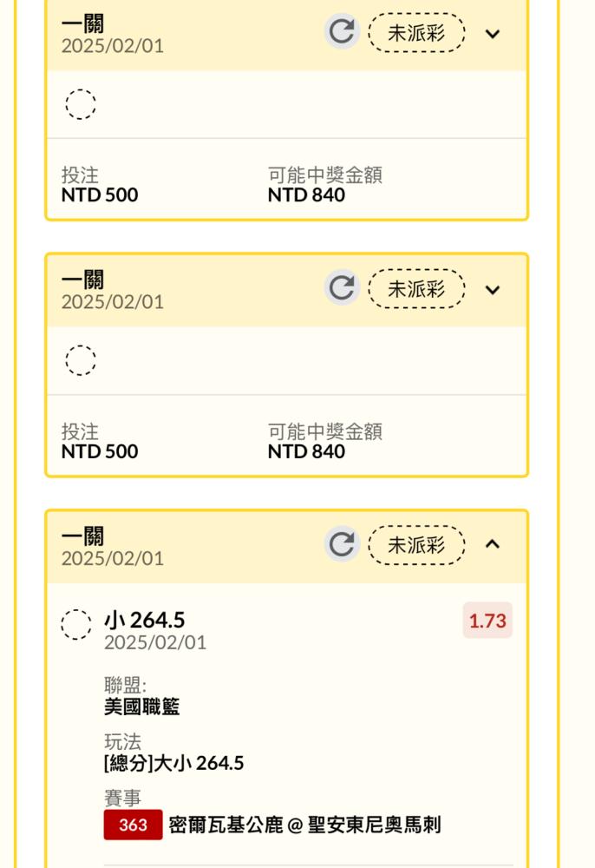Click 未派彩 status badge on second card
The image size is (595, 868).
(x=416, y=289)
